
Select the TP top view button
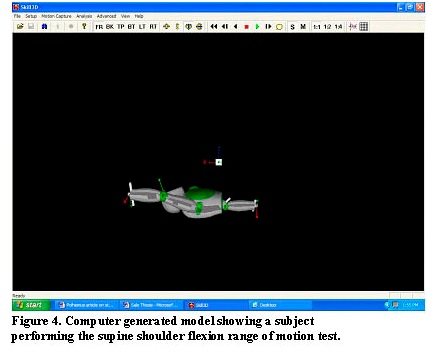pos(121,27)
